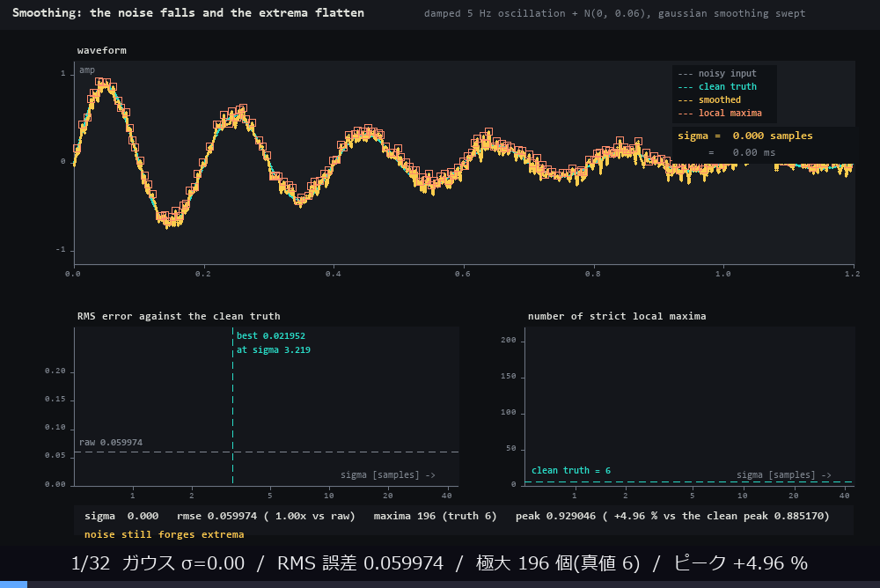Click the 'RMS error against the clean truth' heading

[179, 316]
